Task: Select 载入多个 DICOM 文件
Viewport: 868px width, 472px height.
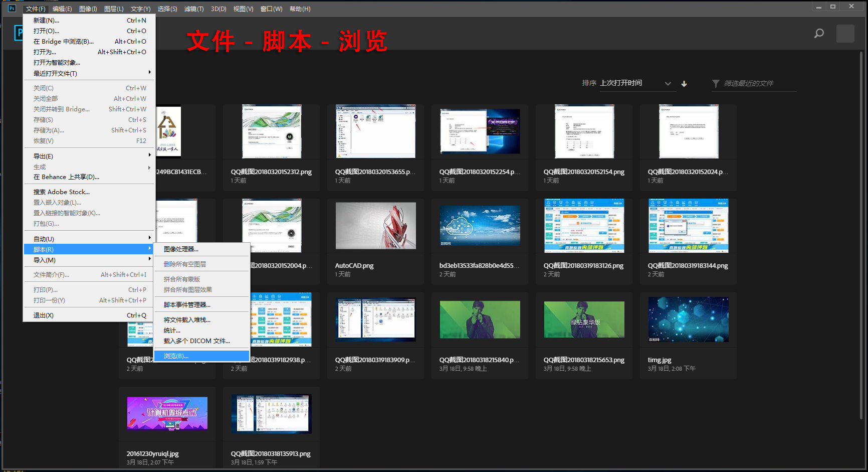Action: point(195,341)
